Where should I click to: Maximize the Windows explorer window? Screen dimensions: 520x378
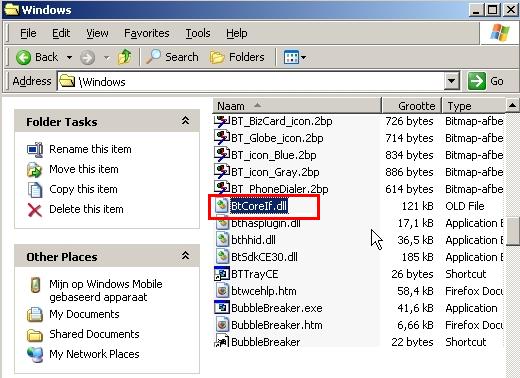pyautogui.click(x=493, y=10)
